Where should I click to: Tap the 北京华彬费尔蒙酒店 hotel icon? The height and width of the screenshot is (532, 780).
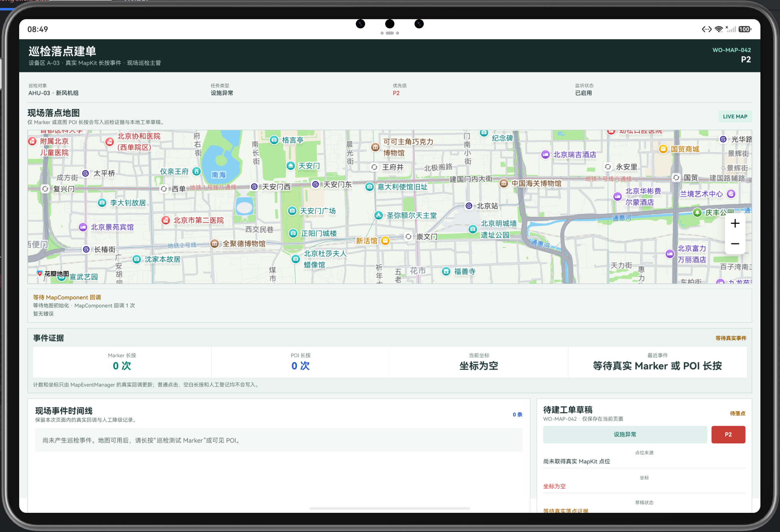(617, 196)
